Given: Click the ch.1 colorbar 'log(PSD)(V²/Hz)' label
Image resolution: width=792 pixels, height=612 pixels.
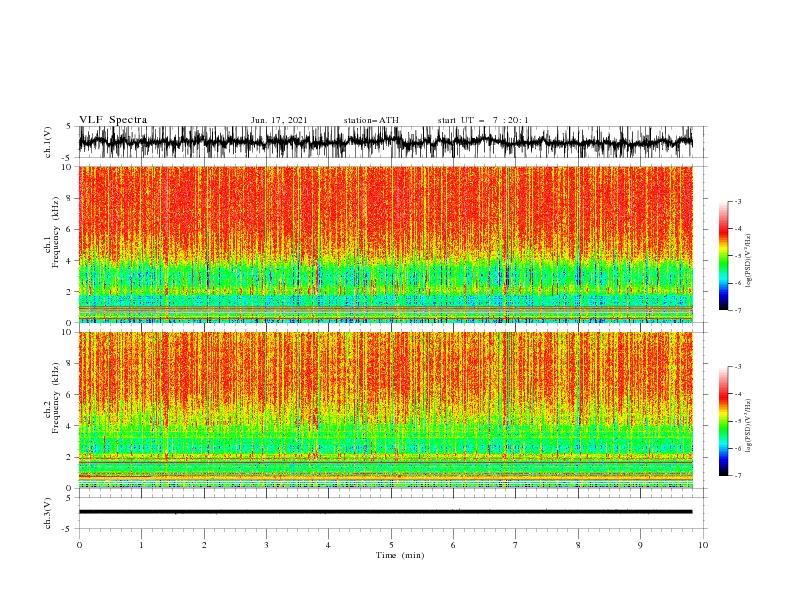Looking at the screenshot, I should click(x=749, y=261).
